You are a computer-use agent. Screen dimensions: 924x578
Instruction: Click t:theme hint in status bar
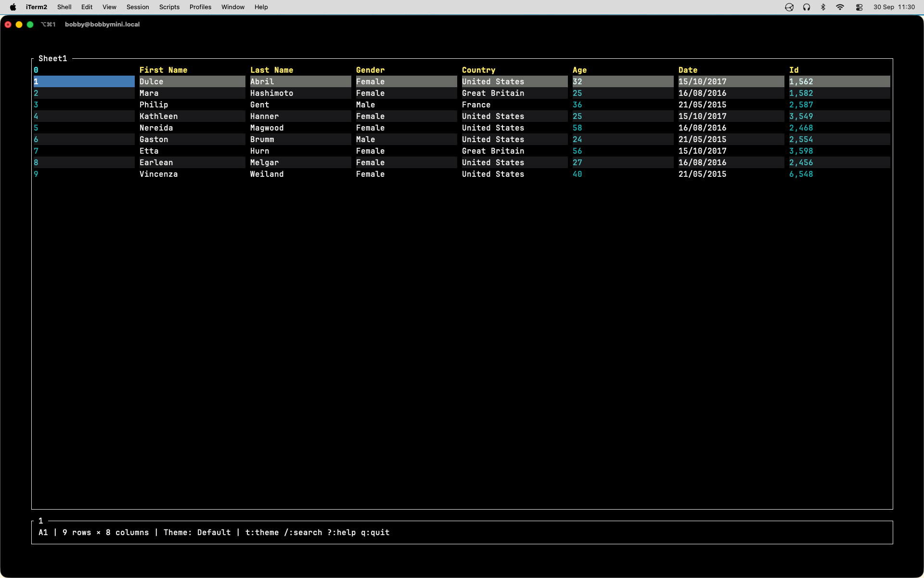pos(262,533)
